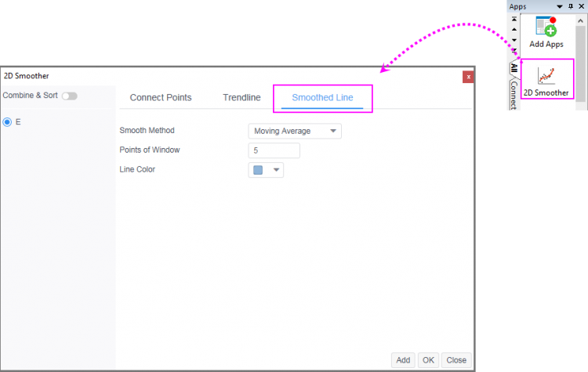Click the Add button
Viewport: 588px width, 372px height.
coord(403,360)
